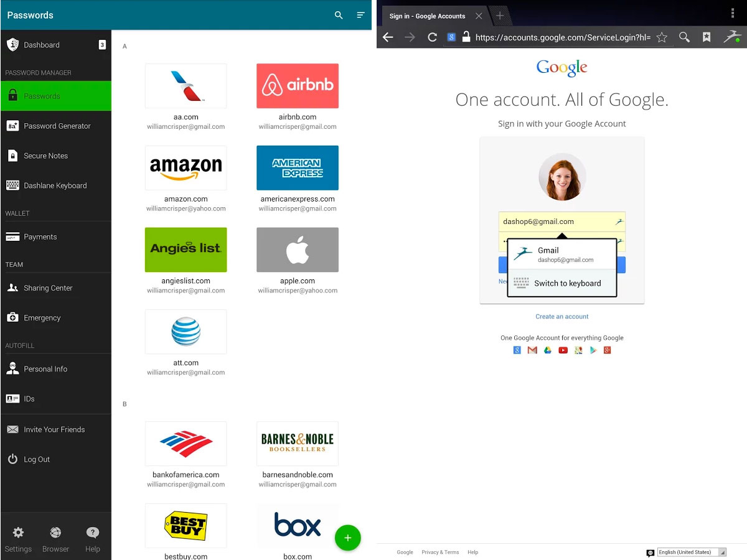Click the Gmail icon under Google services
Viewport: 747px width, 560px height.
(x=532, y=350)
